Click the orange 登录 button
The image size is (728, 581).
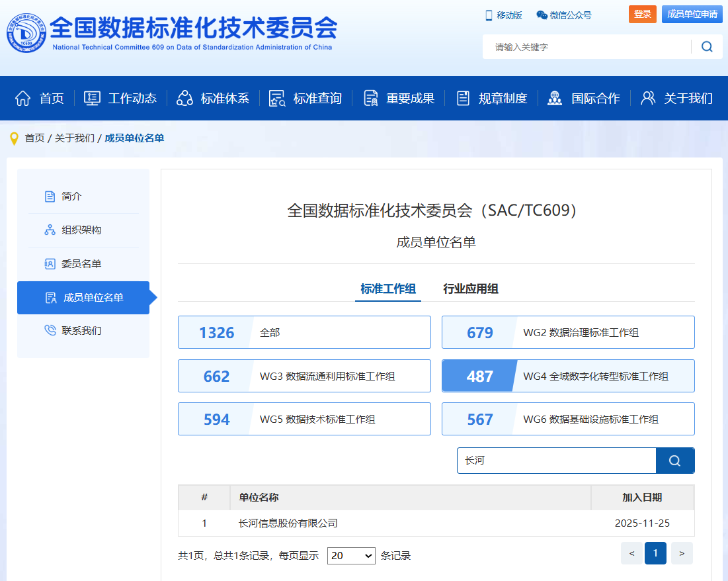coord(642,15)
